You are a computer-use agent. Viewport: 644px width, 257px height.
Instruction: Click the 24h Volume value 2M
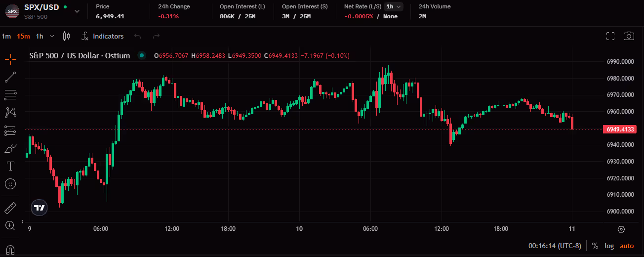422,16
